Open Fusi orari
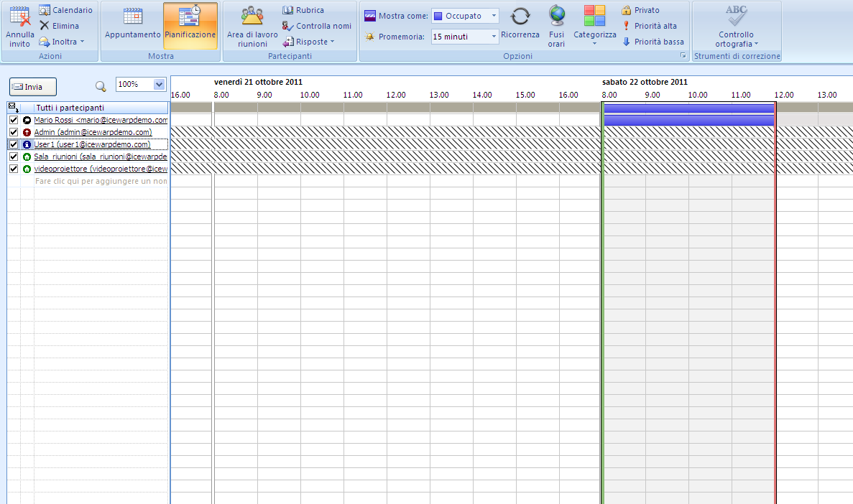This screenshot has width=853, height=504. pos(556,26)
